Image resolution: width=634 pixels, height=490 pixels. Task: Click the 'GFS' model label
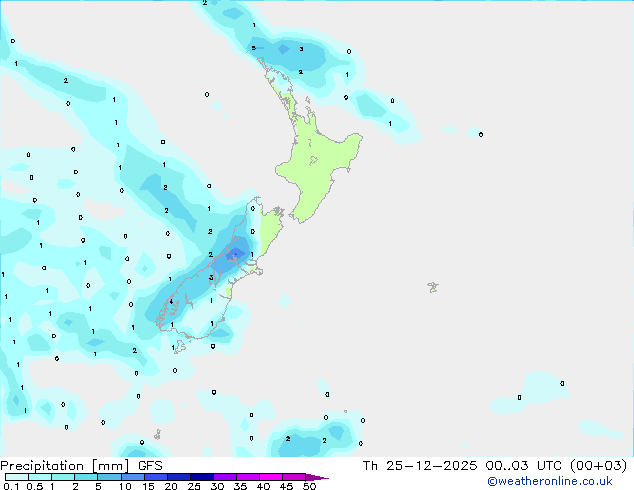[150, 466]
